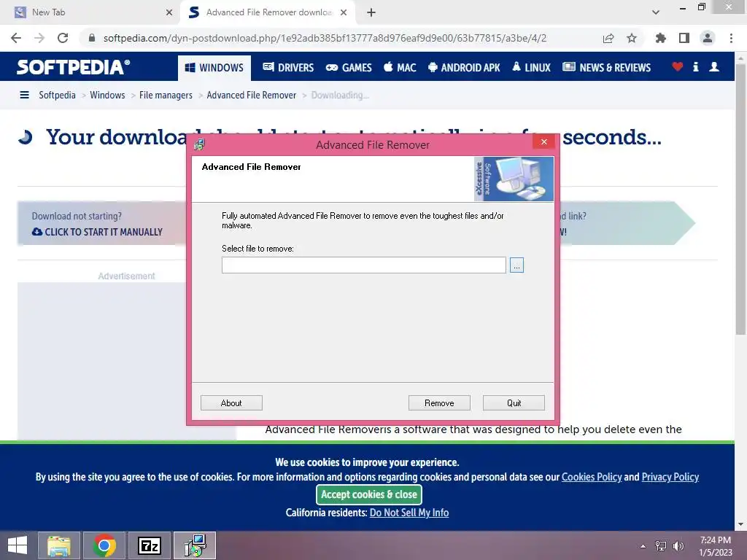Focus the Select file to remove input field
747x560 pixels.
click(x=363, y=265)
